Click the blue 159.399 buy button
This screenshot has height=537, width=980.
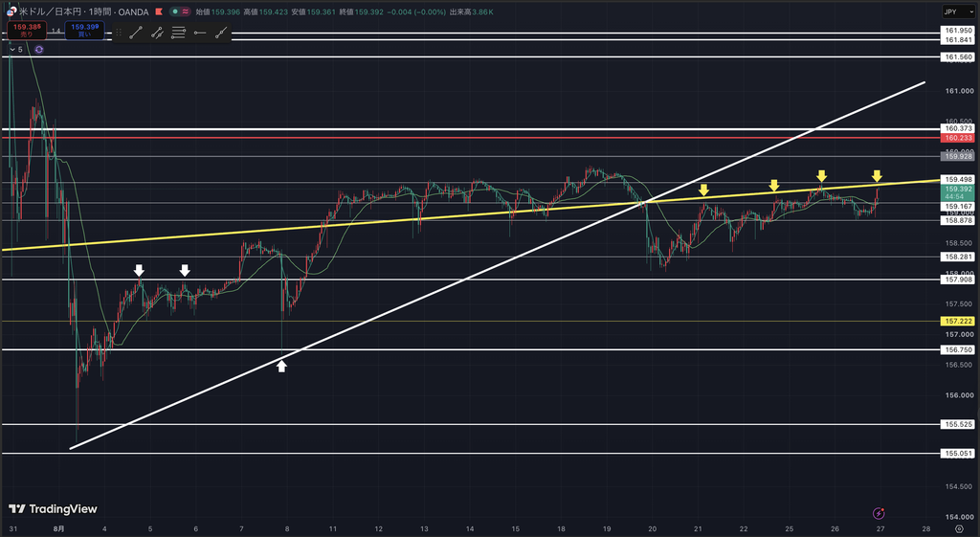(x=84, y=31)
